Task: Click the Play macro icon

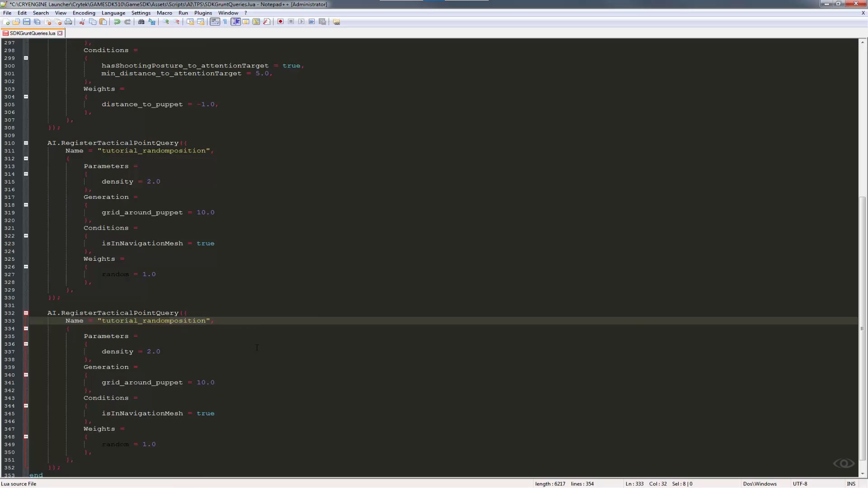Action: click(301, 22)
